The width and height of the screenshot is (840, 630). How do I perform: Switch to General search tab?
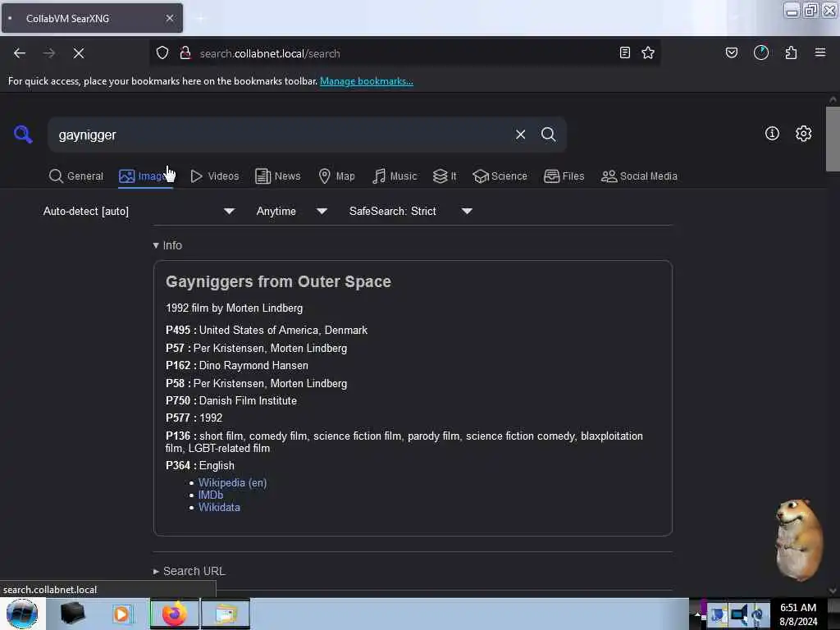[x=76, y=176]
